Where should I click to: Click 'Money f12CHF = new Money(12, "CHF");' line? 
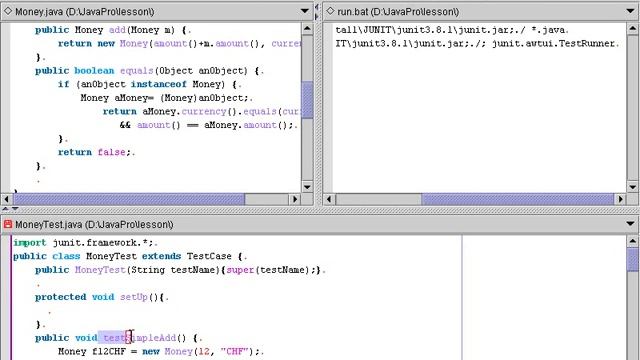tap(161, 351)
